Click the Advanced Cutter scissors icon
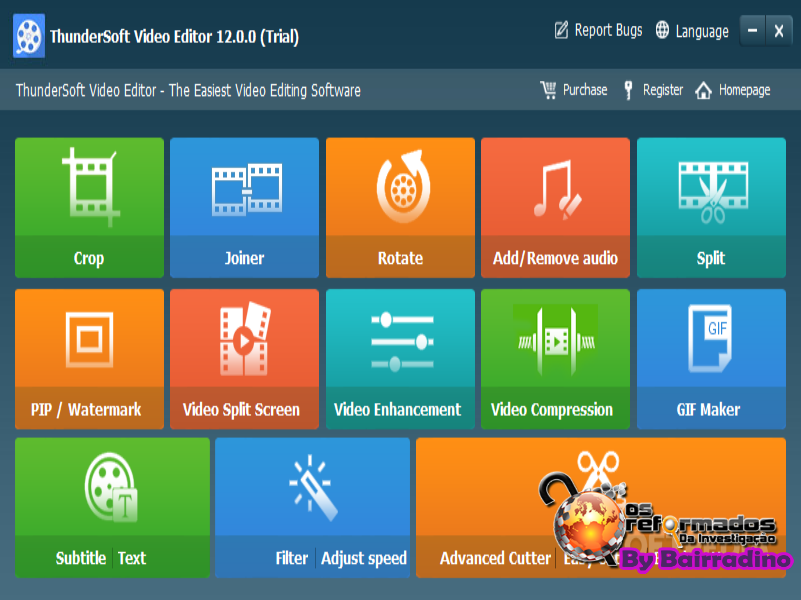Image resolution: width=801 pixels, height=600 pixels. (598, 469)
